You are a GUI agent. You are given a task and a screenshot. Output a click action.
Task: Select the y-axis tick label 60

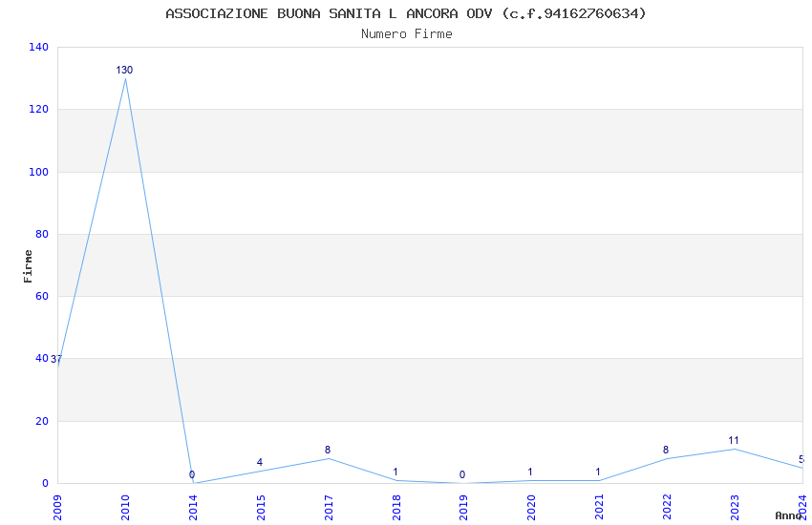[x=41, y=296]
